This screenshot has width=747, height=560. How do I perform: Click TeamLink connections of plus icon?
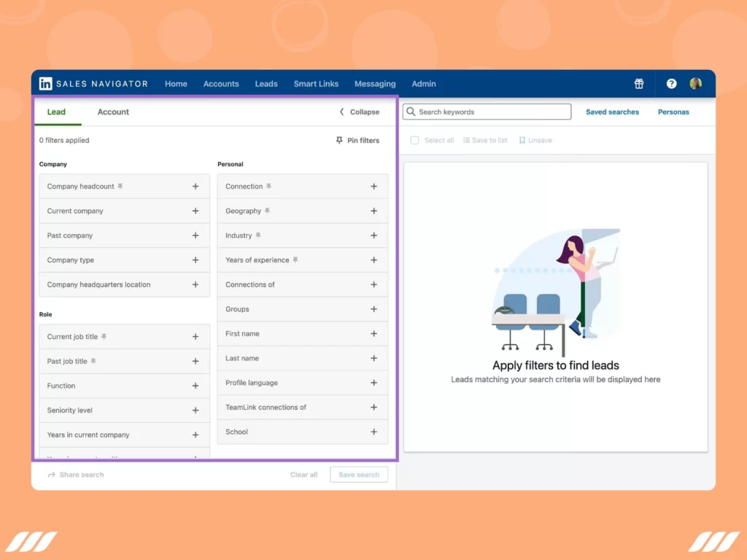(x=374, y=407)
